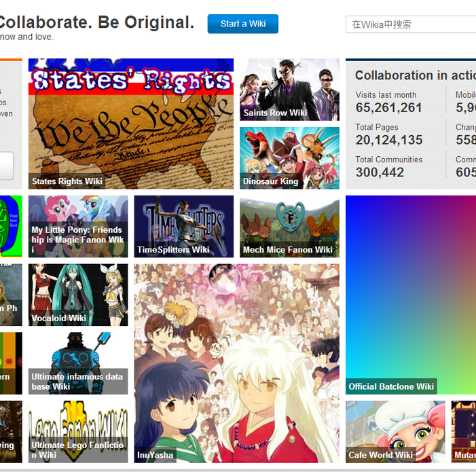This screenshot has width=476, height=476.
Task: Open the Saints Row Wiki tile
Action: click(290, 90)
